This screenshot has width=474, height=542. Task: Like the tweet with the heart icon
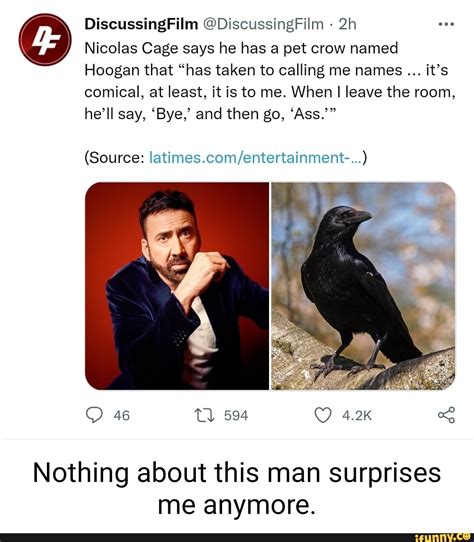[x=323, y=415]
